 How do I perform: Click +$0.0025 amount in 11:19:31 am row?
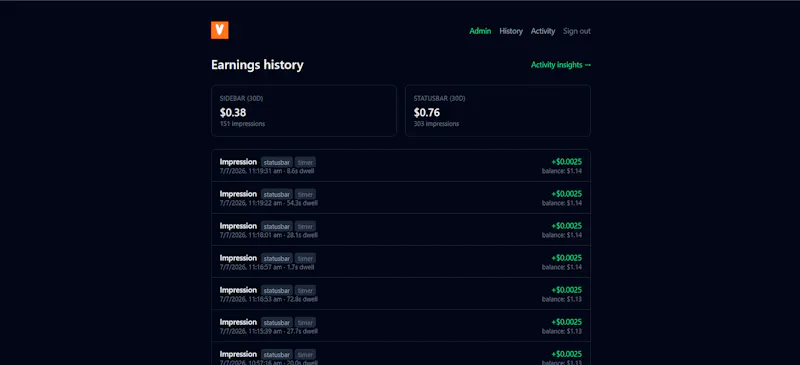pos(566,162)
